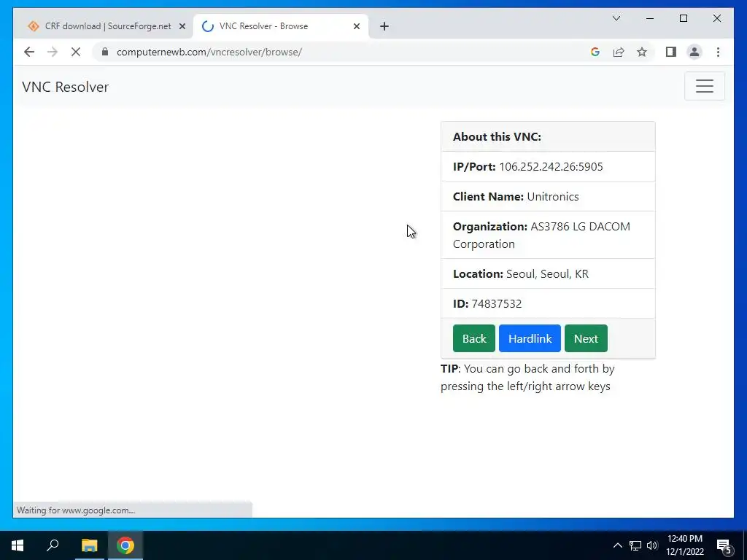Select the VNC Resolver - Browse tab
The height and width of the screenshot is (560, 747).
(x=281, y=26)
